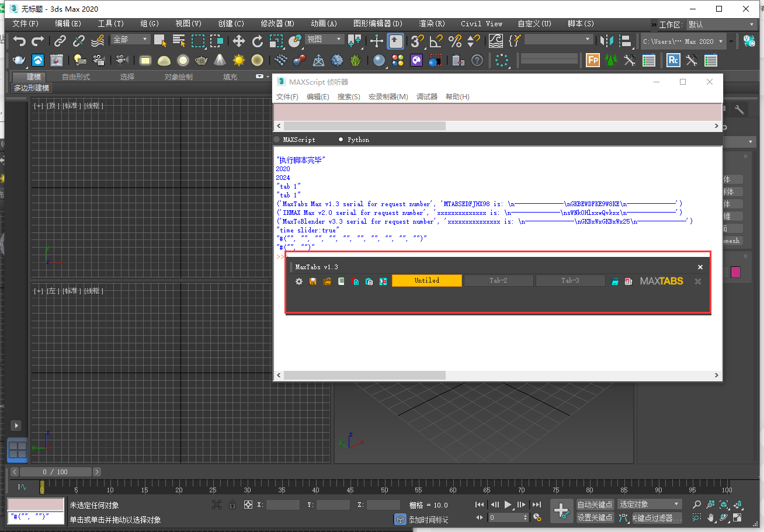Close the MaxTabs v1.3 panel

(x=700, y=267)
